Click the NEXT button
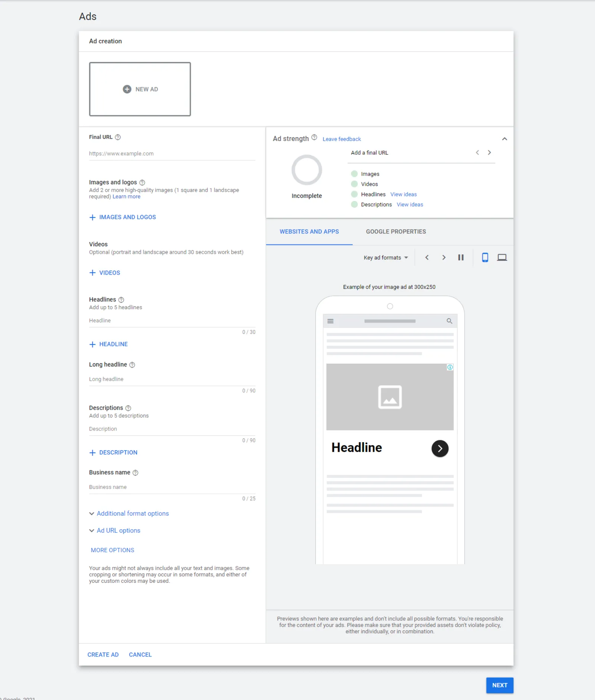 pos(500,685)
